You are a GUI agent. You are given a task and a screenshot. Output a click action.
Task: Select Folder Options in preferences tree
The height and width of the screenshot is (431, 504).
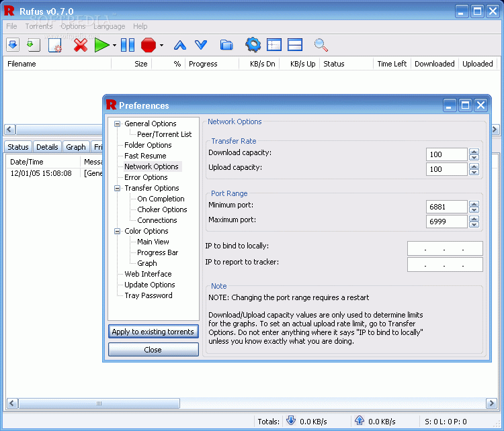coord(148,145)
